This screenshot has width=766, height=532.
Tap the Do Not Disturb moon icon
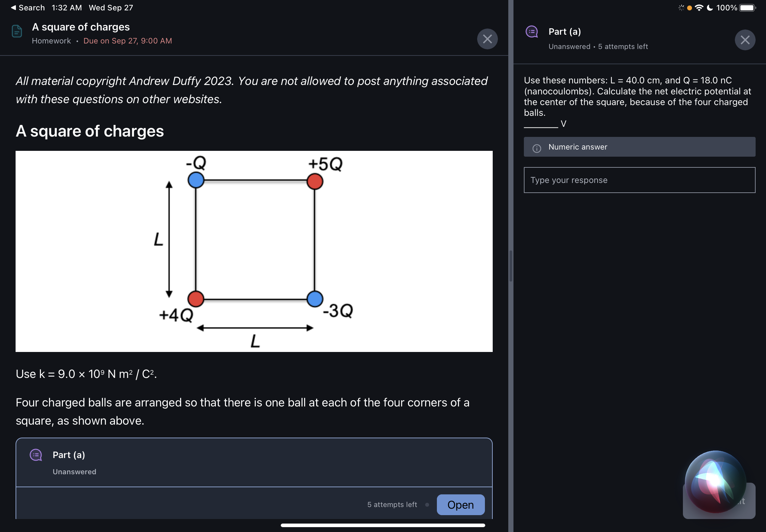pos(710,8)
